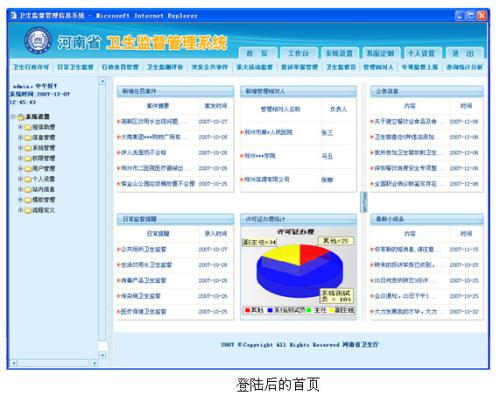Expand the 站内信息 tree node

pos(21,189)
